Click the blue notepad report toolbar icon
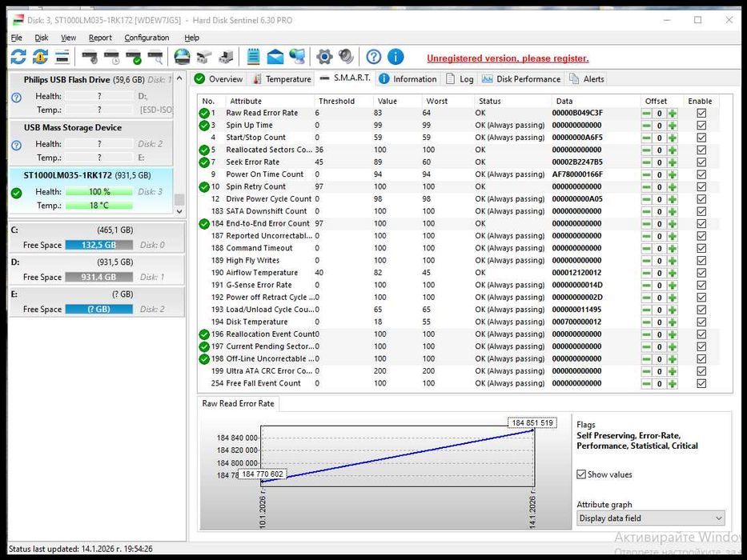Image resolution: width=747 pixels, height=560 pixels. click(254, 57)
